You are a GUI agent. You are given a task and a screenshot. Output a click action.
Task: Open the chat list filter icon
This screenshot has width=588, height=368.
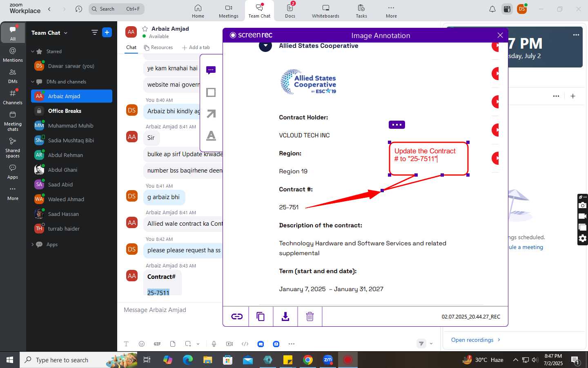pos(95,33)
